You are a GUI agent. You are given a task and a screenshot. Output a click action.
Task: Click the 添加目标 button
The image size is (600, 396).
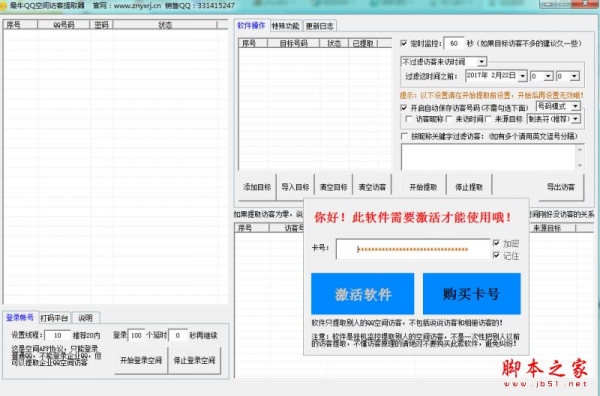click(x=257, y=187)
